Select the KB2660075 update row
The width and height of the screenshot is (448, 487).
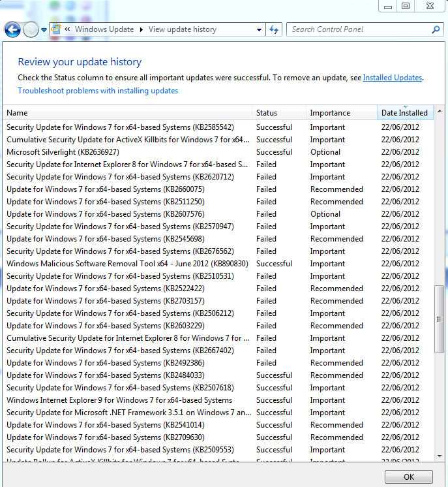pyautogui.click(x=218, y=189)
